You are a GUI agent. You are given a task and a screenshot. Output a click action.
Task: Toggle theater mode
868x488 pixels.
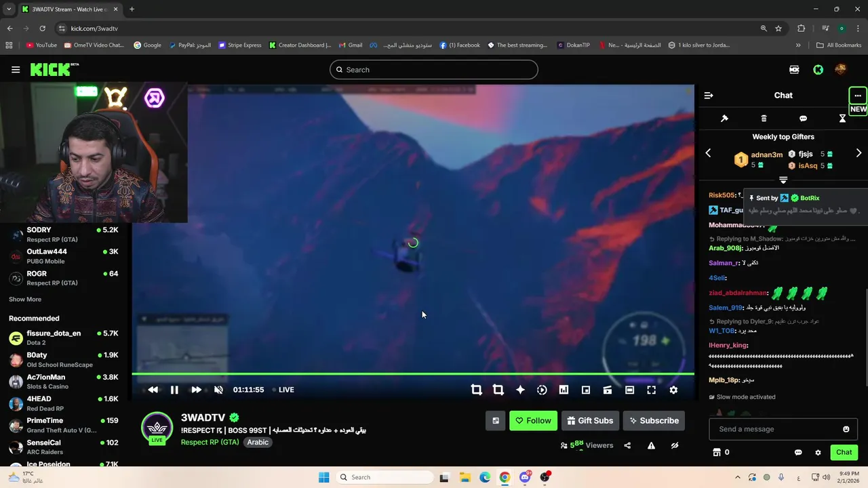coord(629,390)
